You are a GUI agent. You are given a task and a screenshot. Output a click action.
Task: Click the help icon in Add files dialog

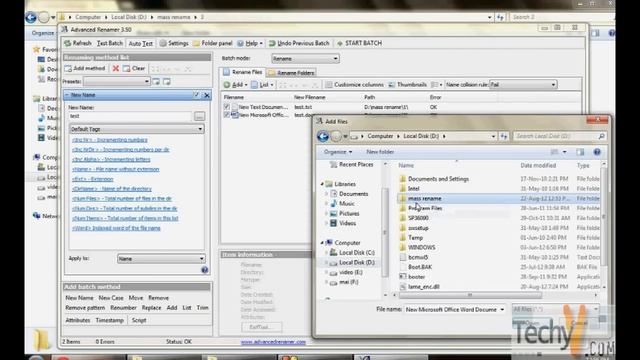(x=597, y=152)
